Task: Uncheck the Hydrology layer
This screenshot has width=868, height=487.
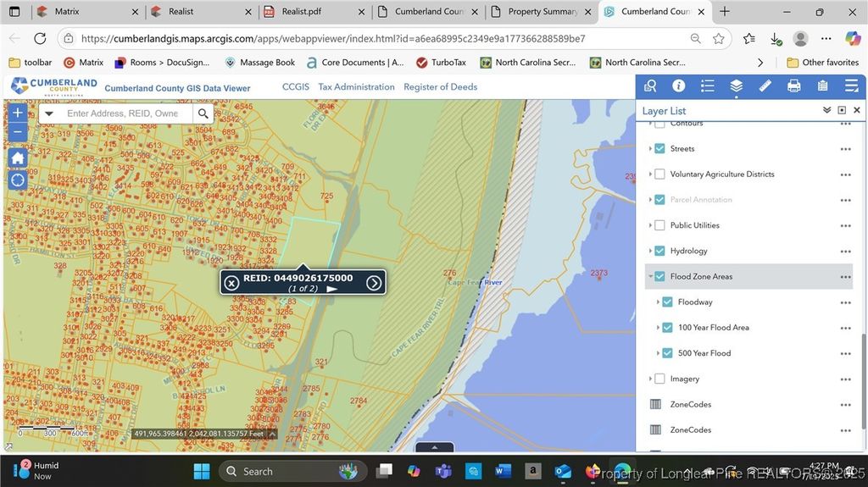Action: pyautogui.click(x=659, y=251)
